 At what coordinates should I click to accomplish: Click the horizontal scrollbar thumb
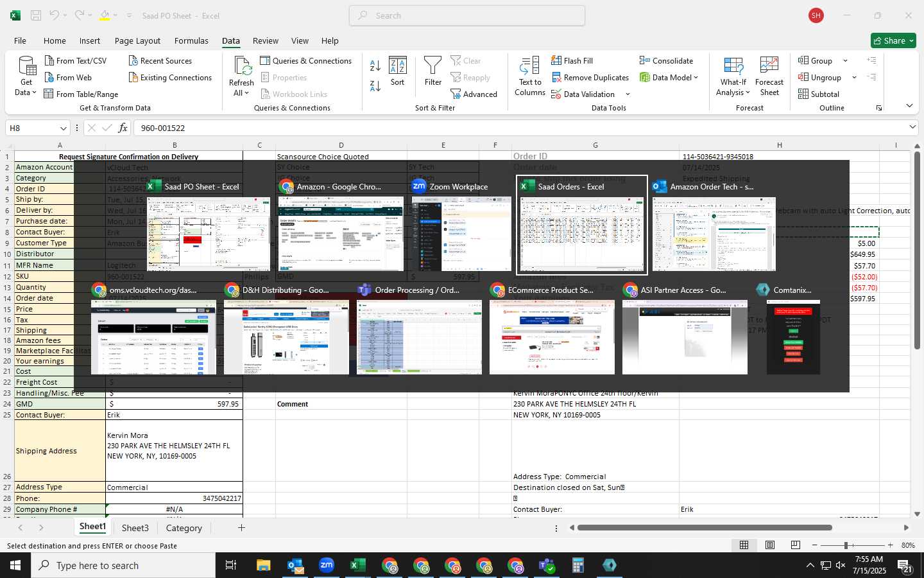pos(705,528)
